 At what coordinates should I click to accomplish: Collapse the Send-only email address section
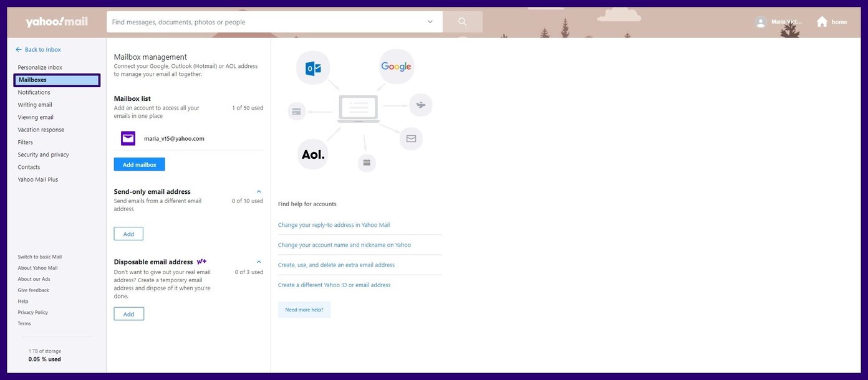(x=259, y=192)
